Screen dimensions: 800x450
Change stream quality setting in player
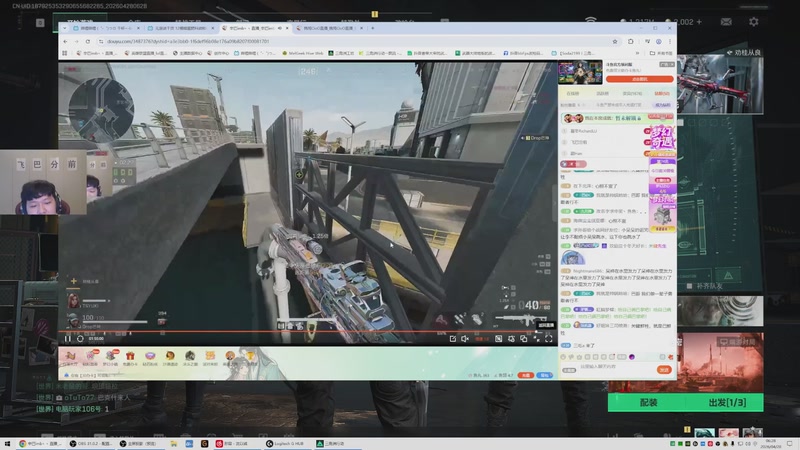482,339
